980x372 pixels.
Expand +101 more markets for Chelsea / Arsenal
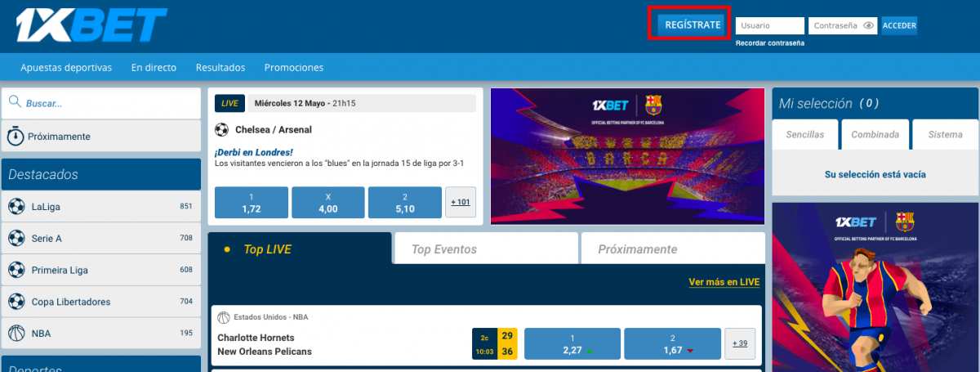461,202
